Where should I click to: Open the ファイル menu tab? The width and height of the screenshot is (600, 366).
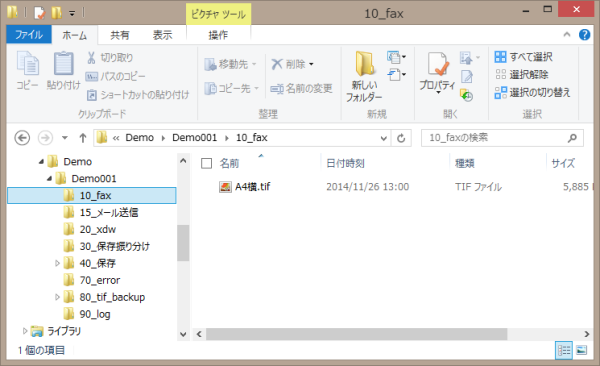point(29,35)
